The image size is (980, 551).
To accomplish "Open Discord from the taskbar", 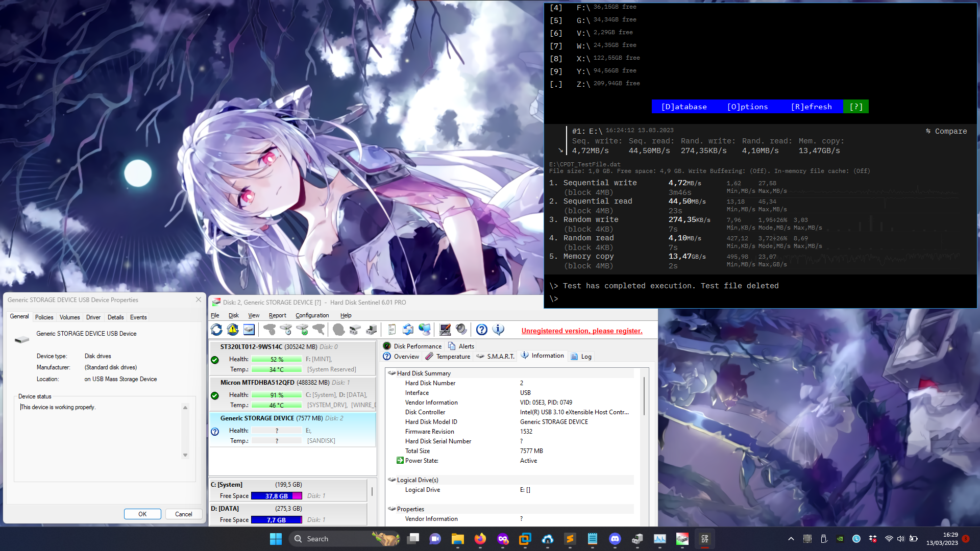I will [x=615, y=539].
